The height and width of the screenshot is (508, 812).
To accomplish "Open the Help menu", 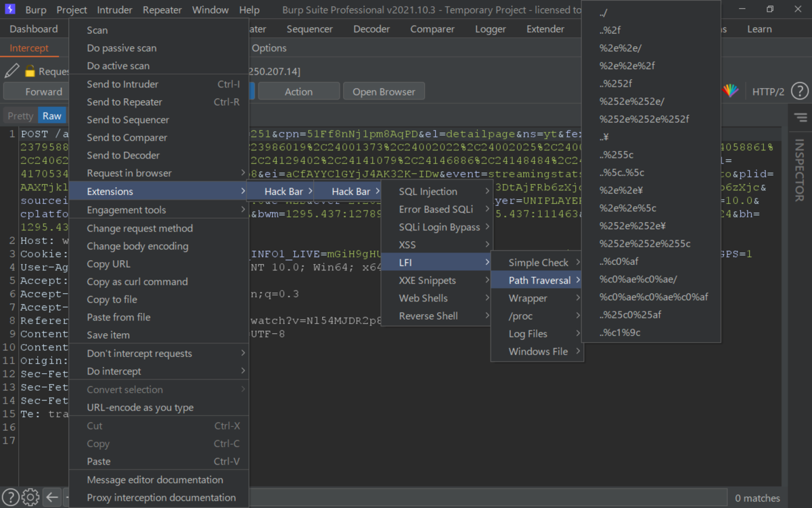I will (x=249, y=9).
